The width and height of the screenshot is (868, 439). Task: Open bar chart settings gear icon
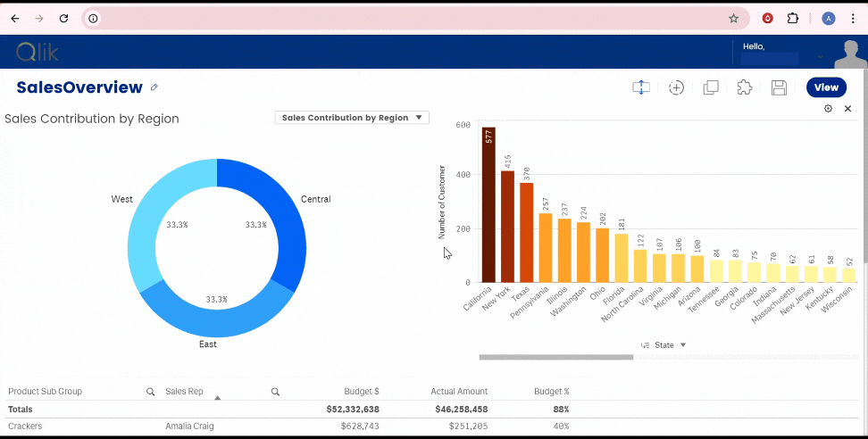coord(828,109)
